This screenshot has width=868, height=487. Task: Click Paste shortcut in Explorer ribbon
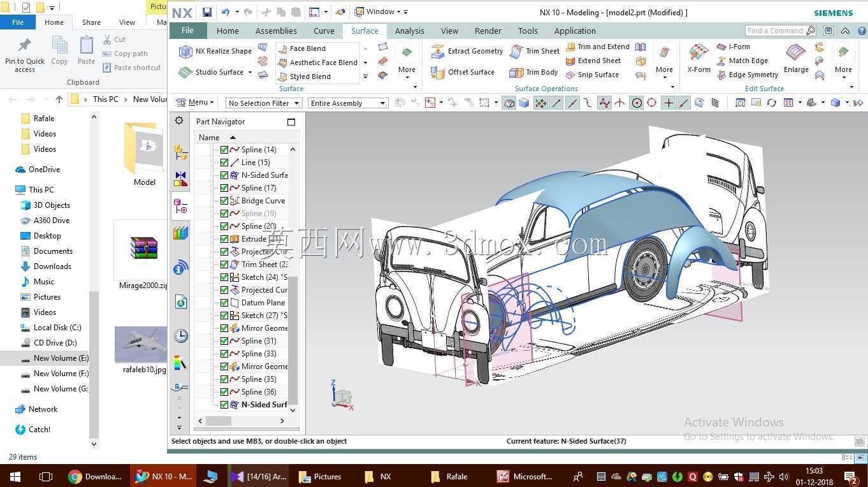click(131, 68)
